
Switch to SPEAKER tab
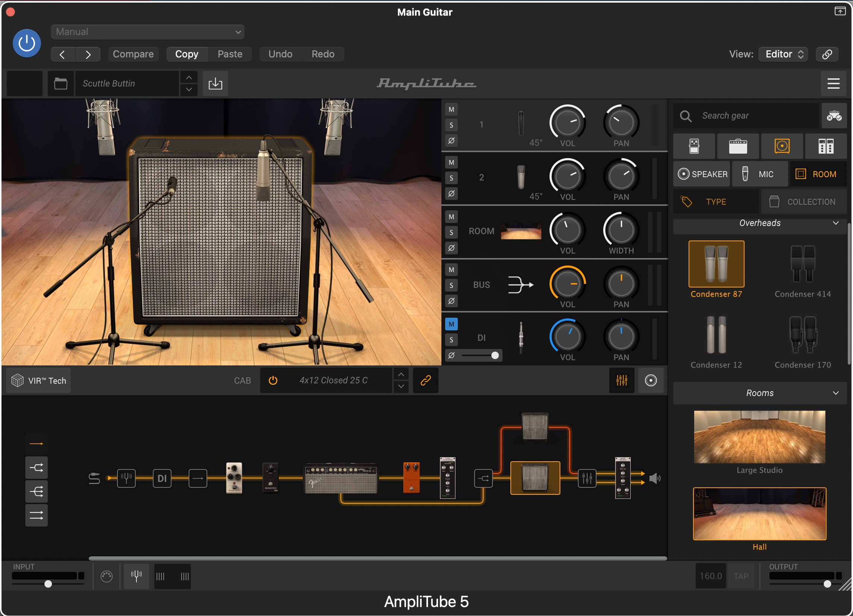(x=702, y=174)
